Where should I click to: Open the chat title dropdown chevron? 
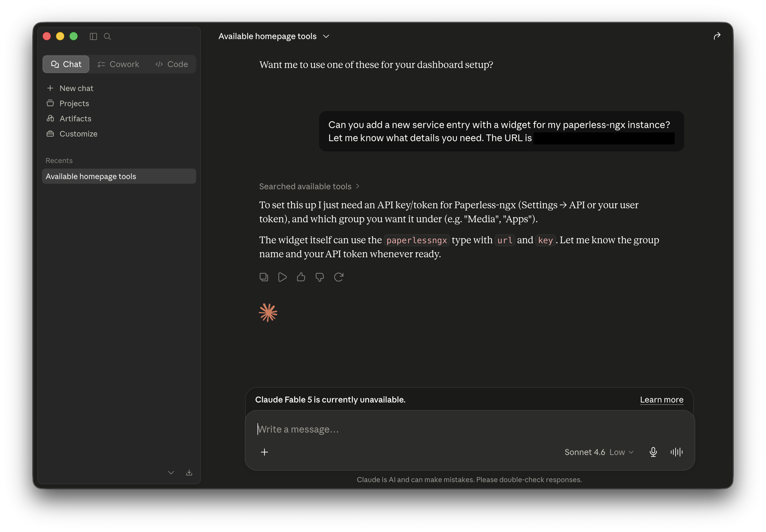pyautogui.click(x=326, y=36)
